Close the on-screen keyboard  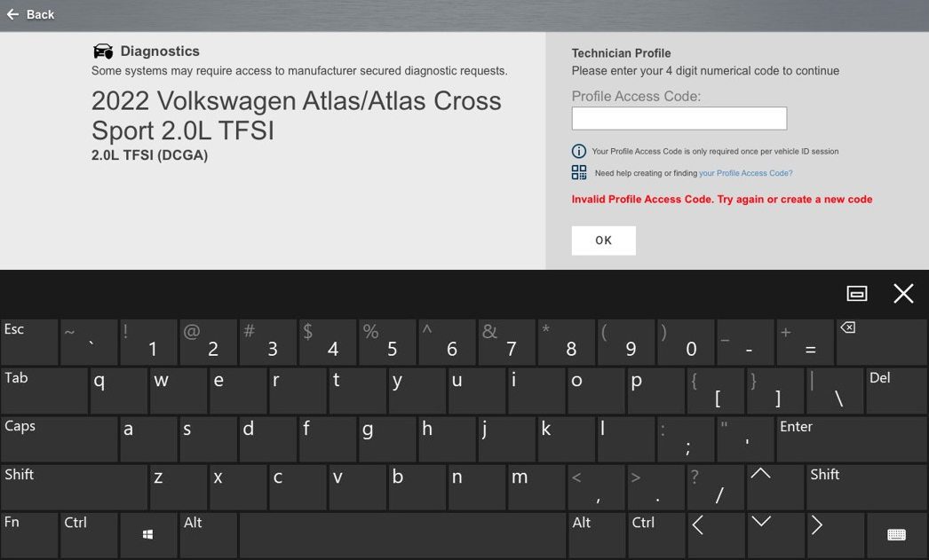coord(902,294)
